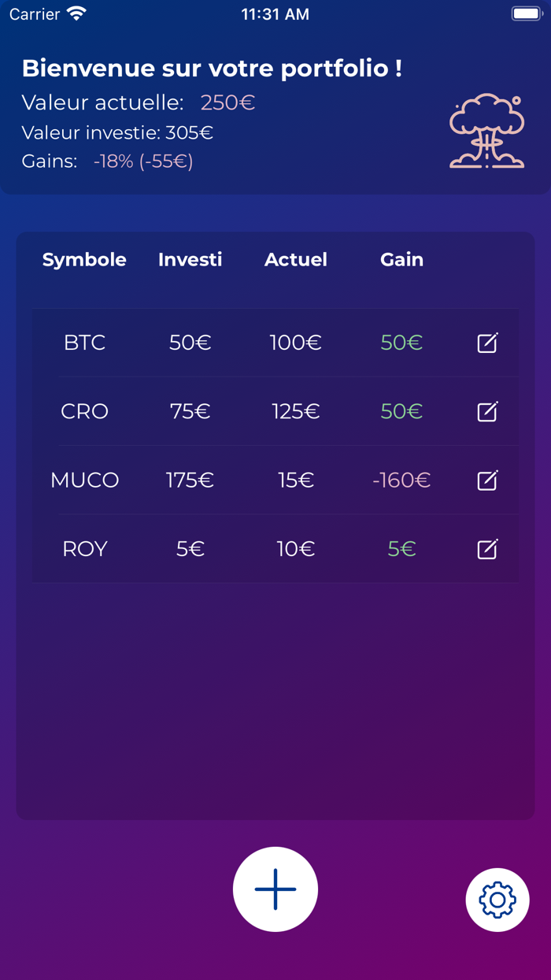Click the MUCO row in the table
The image size is (551, 980).
click(84, 480)
